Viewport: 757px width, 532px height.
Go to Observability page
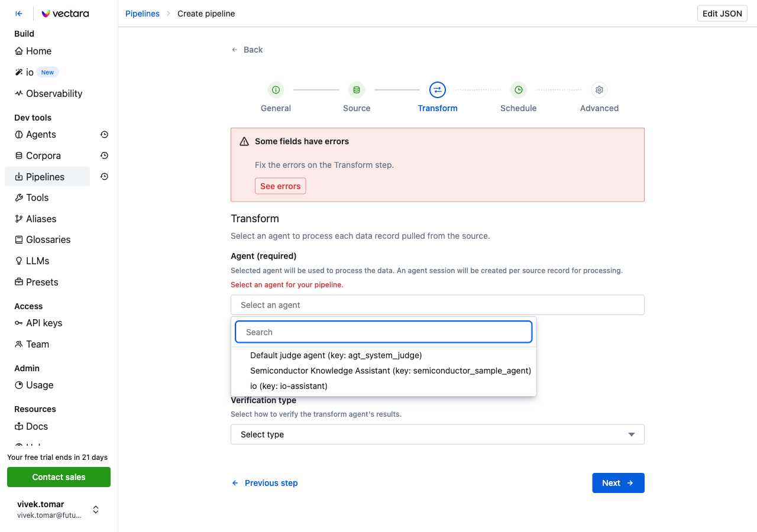tap(47, 93)
